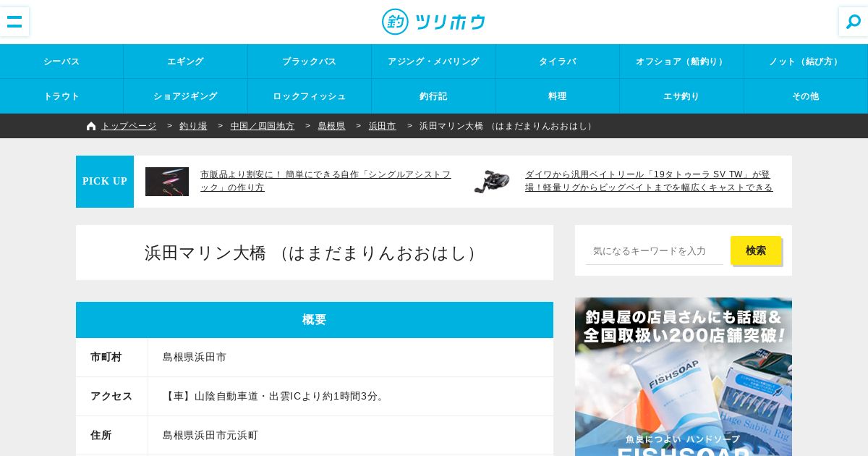Click the 概要 section header
This screenshot has height=456, width=868.
point(315,320)
